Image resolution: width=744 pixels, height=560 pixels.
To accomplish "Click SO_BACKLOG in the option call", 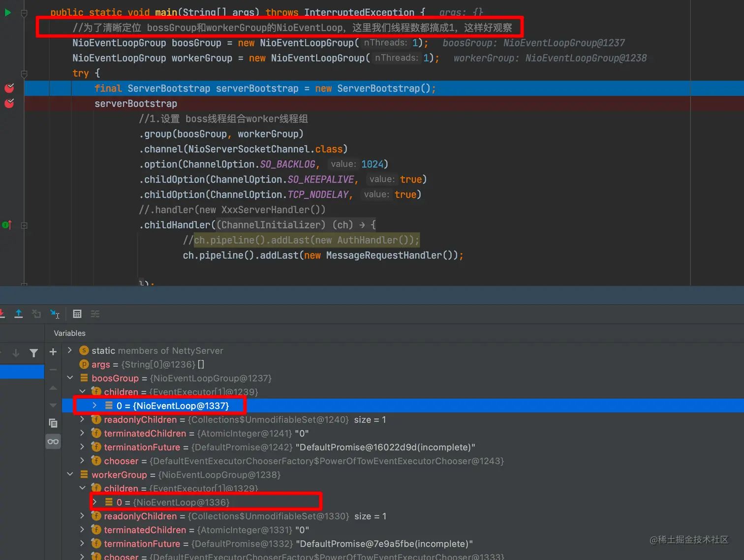I will [287, 164].
